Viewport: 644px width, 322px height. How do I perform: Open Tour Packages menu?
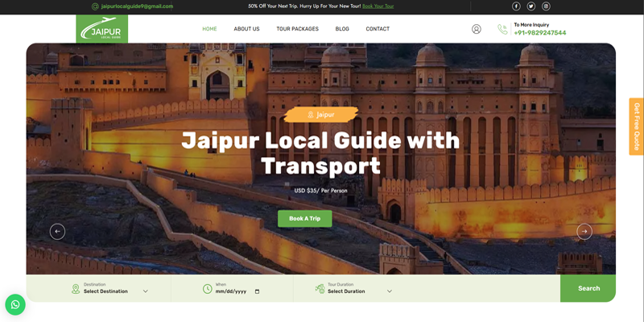[297, 29]
